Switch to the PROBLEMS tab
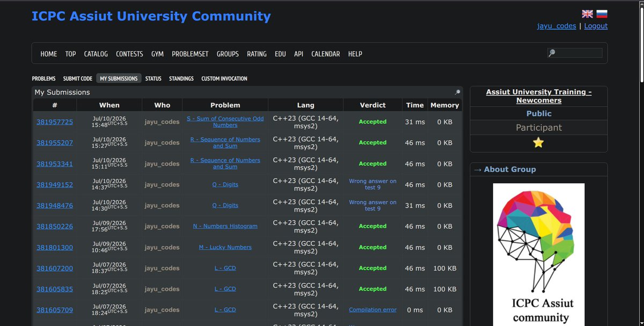Viewport: 644px width, 326px height. point(43,78)
